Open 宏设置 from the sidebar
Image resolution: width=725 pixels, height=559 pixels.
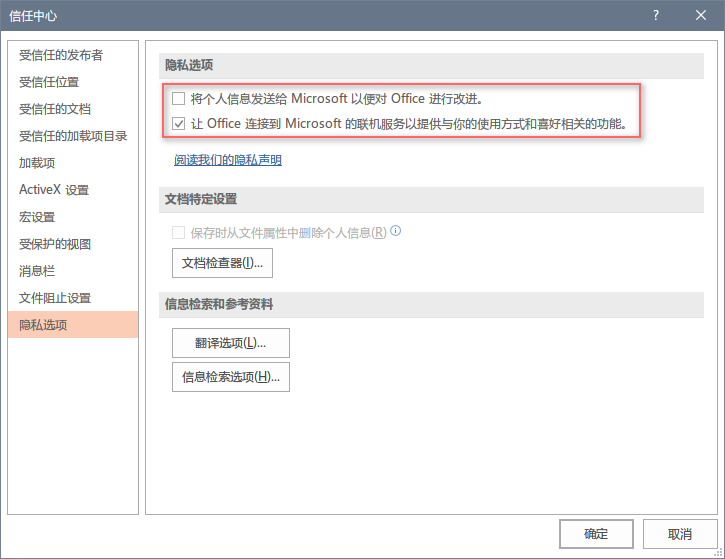pos(37,217)
